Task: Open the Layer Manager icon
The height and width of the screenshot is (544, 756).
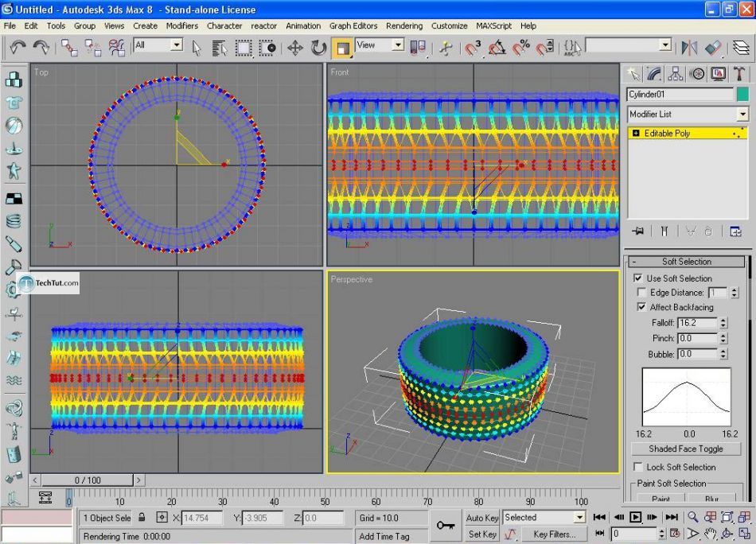Action: [741, 48]
